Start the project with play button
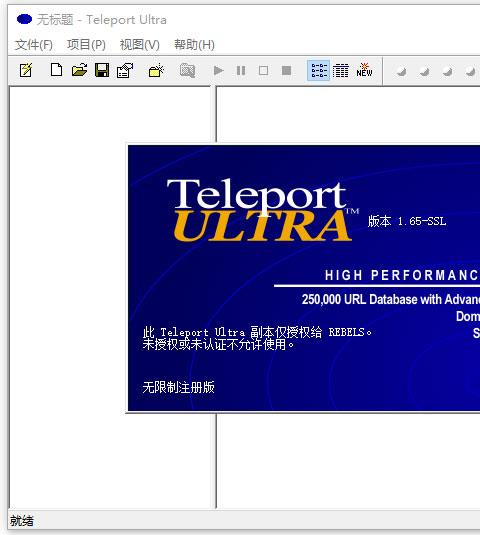Image resolution: width=480 pixels, height=535 pixels. tap(218, 71)
